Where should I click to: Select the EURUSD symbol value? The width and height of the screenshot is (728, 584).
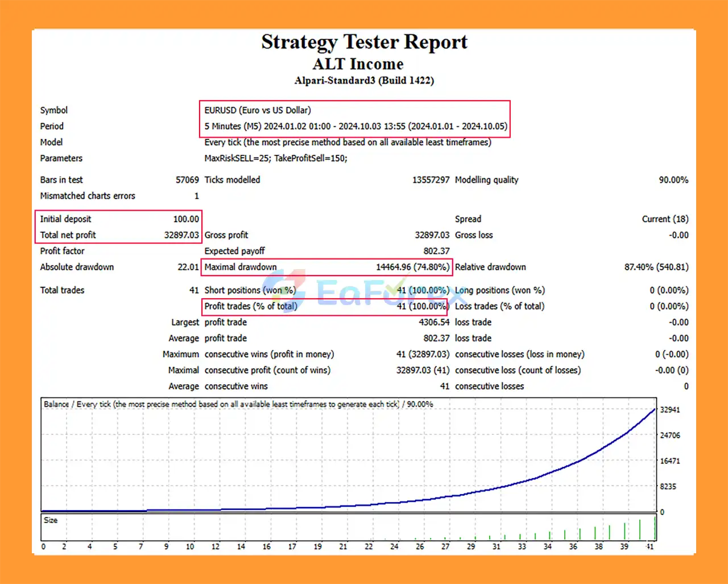[x=258, y=110]
